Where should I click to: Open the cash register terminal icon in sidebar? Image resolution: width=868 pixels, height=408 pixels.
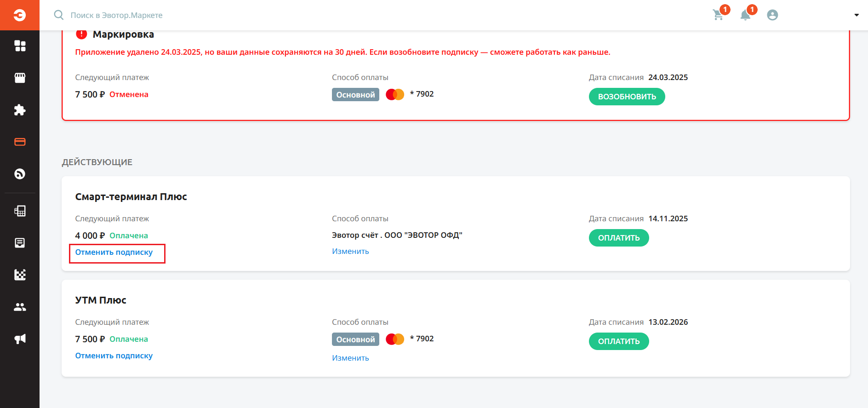(20, 211)
